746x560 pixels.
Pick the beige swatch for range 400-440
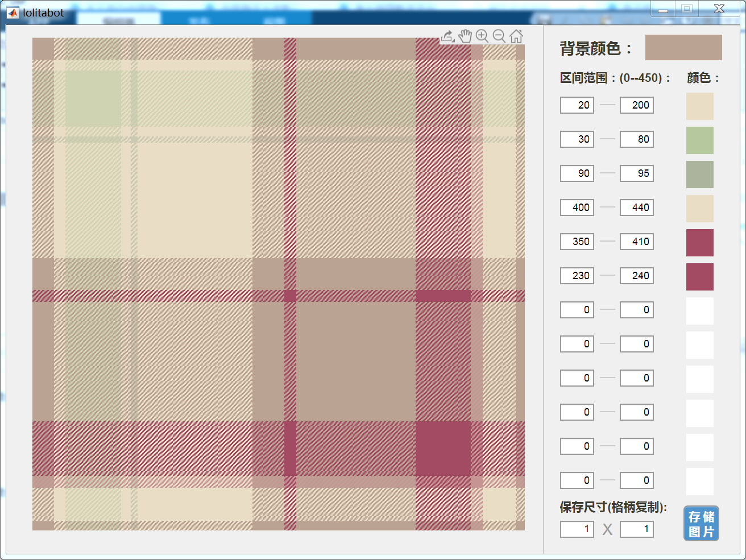[x=699, y=209]
